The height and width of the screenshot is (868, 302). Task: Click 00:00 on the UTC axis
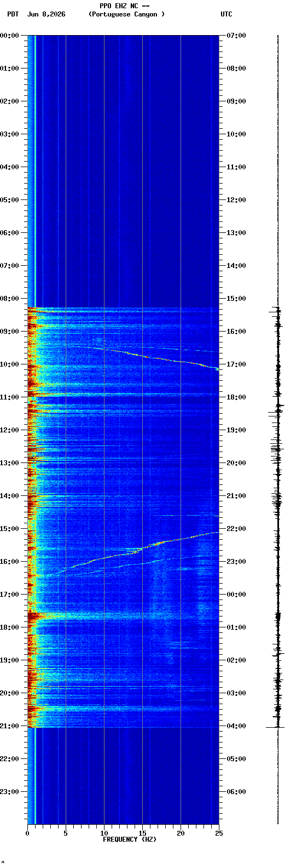[x=236, y=595]
